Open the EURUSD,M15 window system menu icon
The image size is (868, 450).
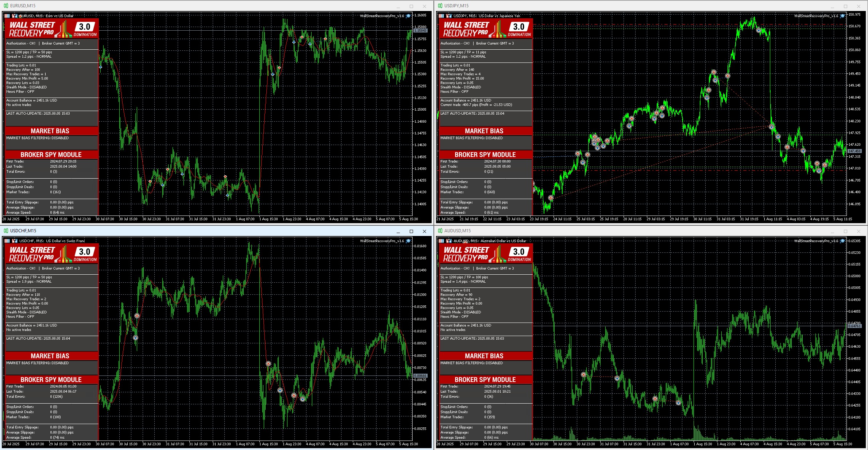click(x=6, y=6)
